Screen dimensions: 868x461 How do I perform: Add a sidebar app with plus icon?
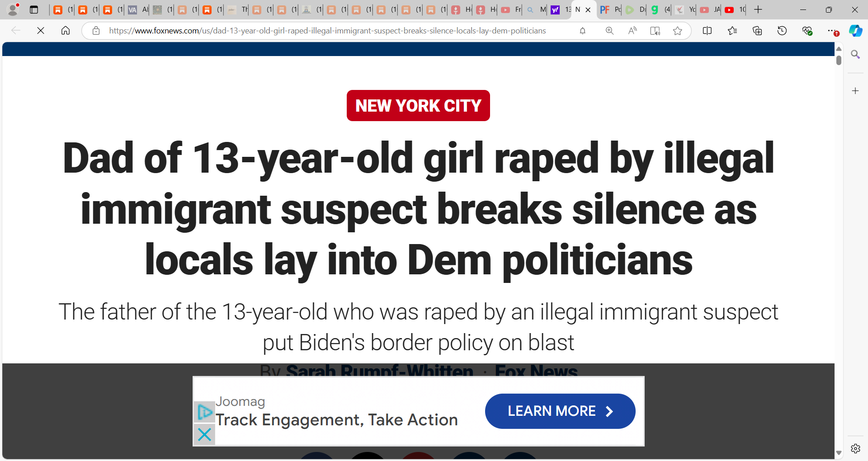tap(855, 91)
